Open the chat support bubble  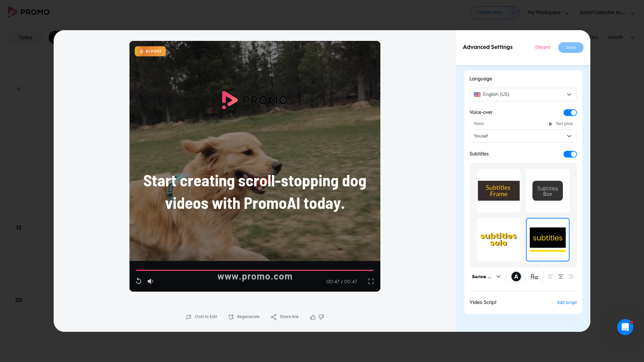click(625, 327)
